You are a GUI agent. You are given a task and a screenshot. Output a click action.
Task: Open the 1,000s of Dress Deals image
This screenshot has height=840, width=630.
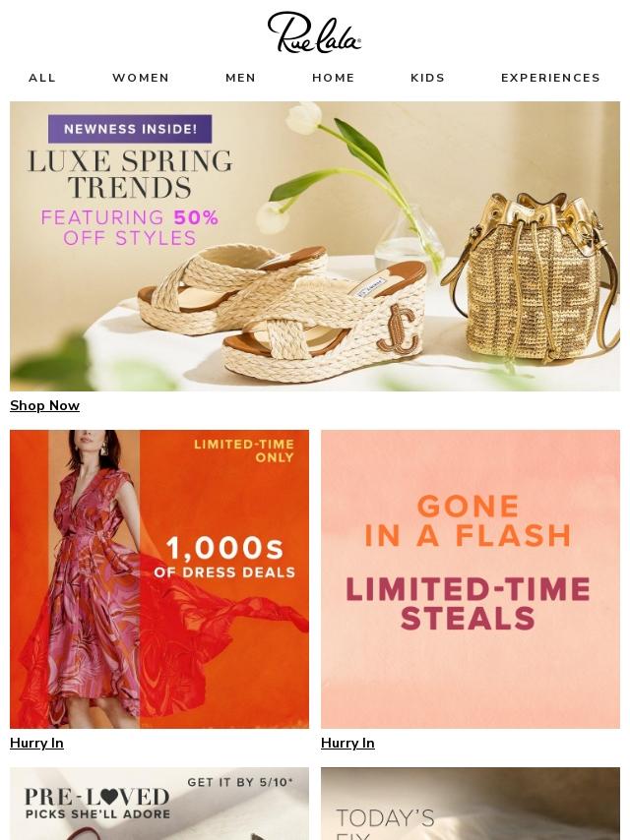(x=159, y=579)
